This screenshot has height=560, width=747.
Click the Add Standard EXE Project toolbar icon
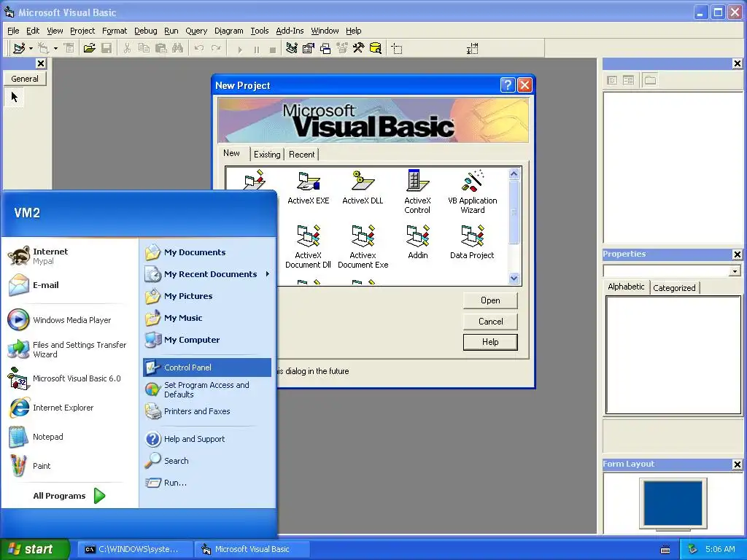(x=19, y=48)
